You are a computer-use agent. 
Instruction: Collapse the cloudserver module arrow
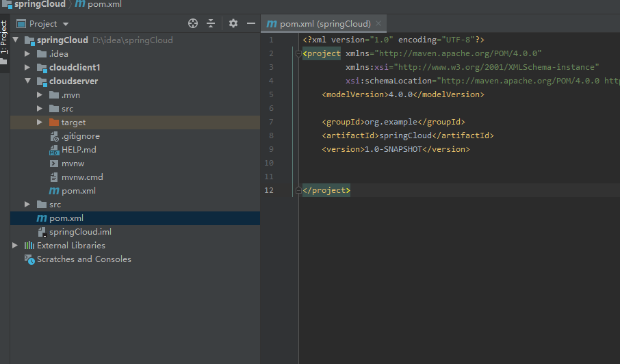coord(27,81)
